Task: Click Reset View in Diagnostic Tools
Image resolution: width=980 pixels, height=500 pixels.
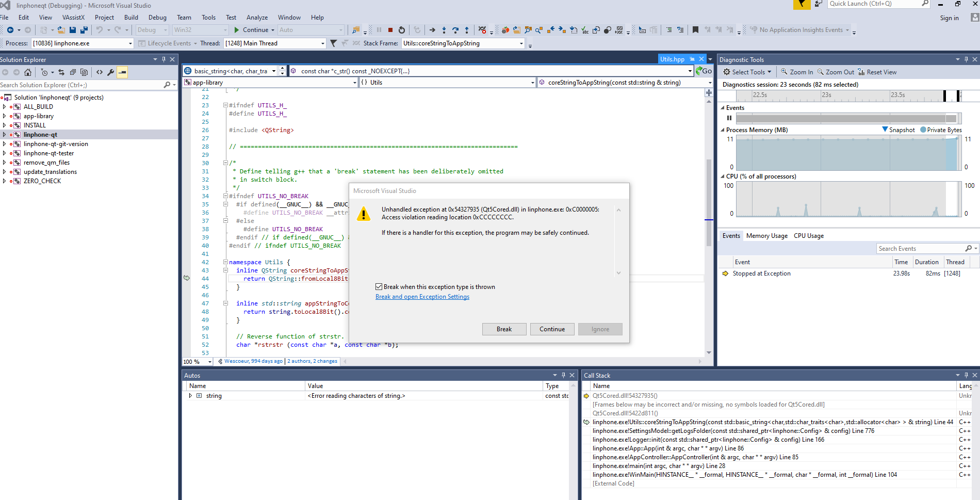Action: point(877,72)
